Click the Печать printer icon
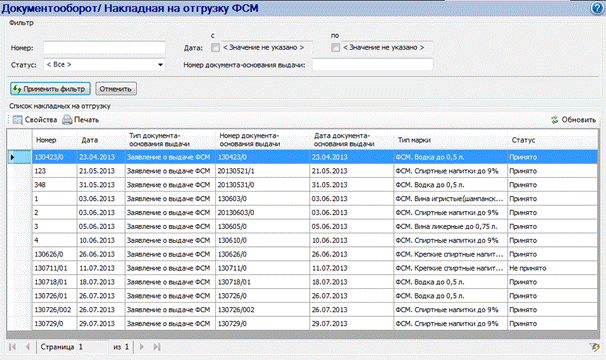This screenshot has width=606, height=360. [x=67, y=120]
